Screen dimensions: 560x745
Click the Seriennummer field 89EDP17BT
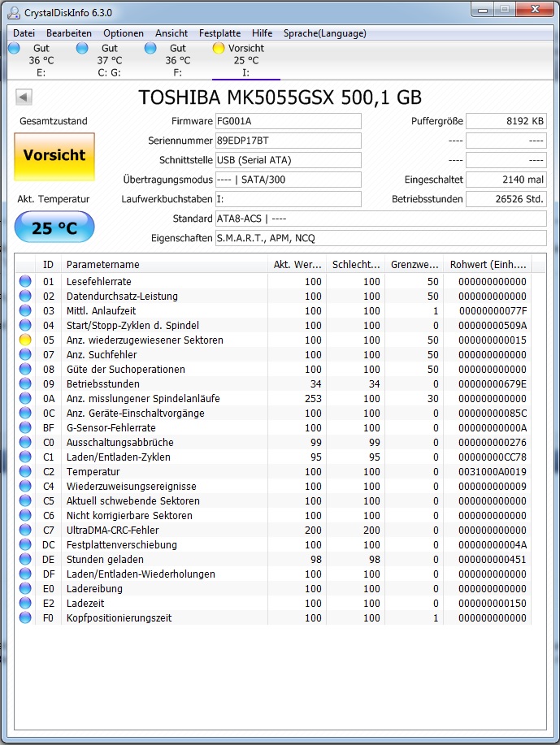(x=288, y=141)
